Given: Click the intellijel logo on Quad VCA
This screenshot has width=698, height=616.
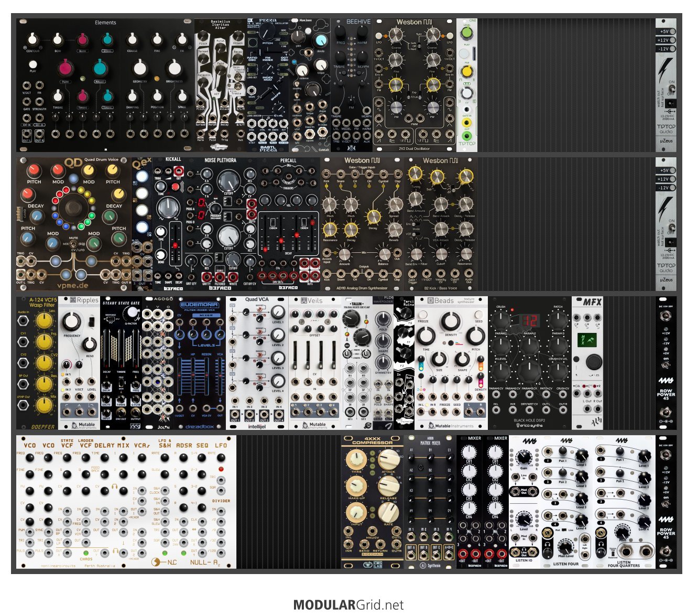Looking at the screenshot, I should point(257,426).
